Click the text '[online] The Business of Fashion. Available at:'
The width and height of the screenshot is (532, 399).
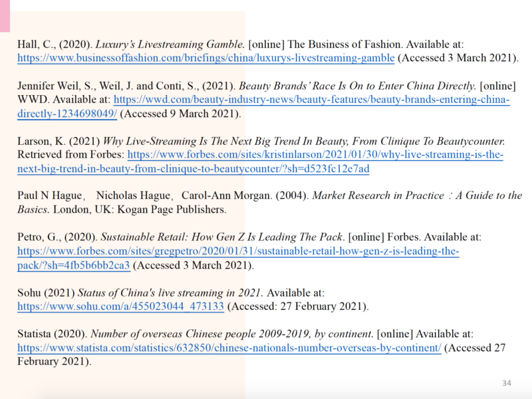pyautogui.click(x=356, y=45)
